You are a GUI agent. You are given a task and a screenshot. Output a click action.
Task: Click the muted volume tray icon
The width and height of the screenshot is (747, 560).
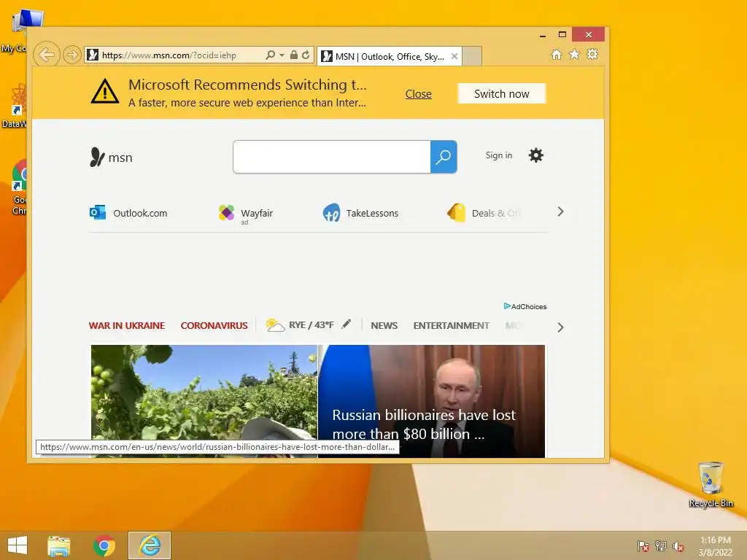pyautogui.click(x=678, y=546)
